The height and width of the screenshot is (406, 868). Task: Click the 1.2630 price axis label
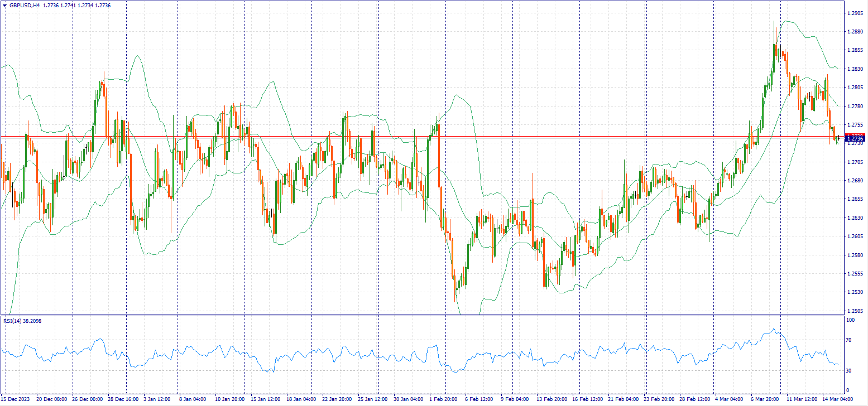pos(855,217)
